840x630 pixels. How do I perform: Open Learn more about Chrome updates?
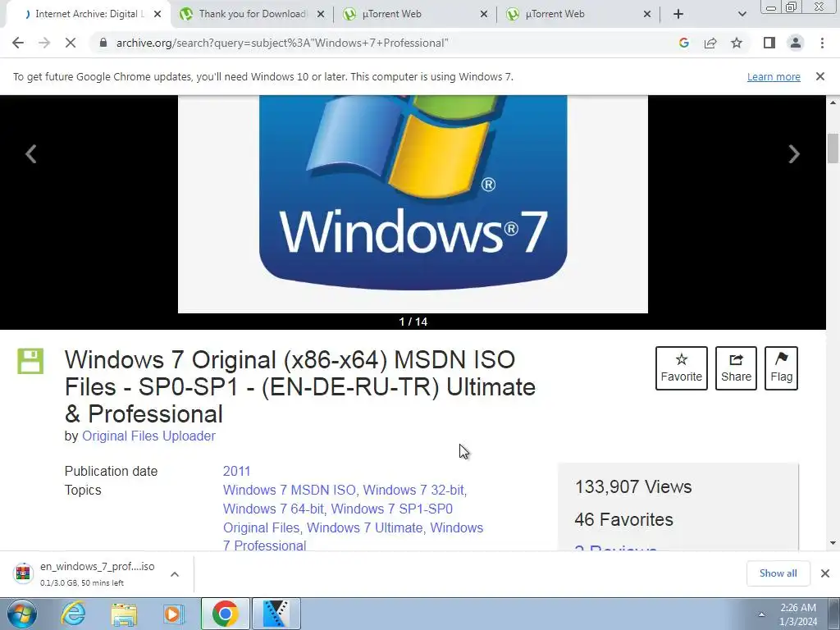pos(774,76)
